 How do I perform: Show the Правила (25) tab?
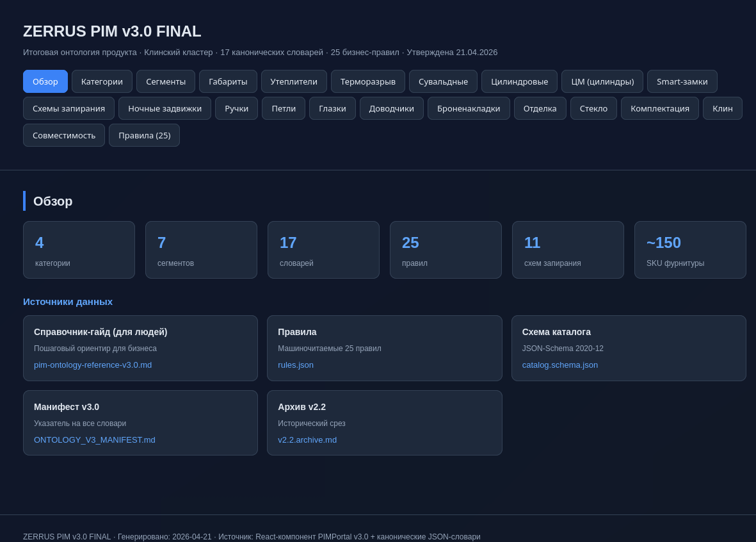tap(144, 135)
